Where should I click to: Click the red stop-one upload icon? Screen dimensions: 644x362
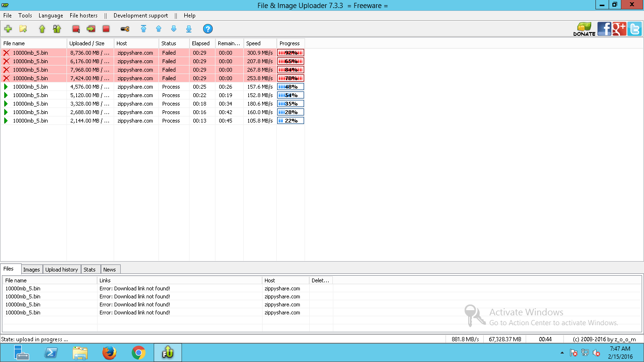[x=76, y=29]
